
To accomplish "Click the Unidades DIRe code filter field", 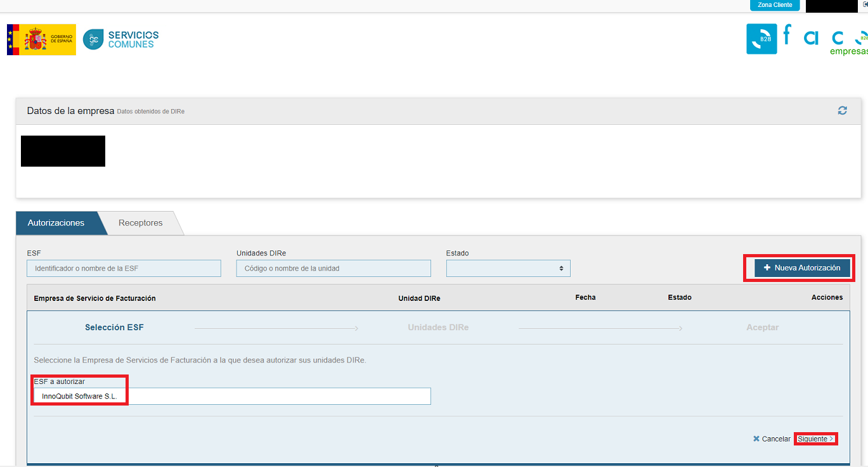I will [333, 267].
